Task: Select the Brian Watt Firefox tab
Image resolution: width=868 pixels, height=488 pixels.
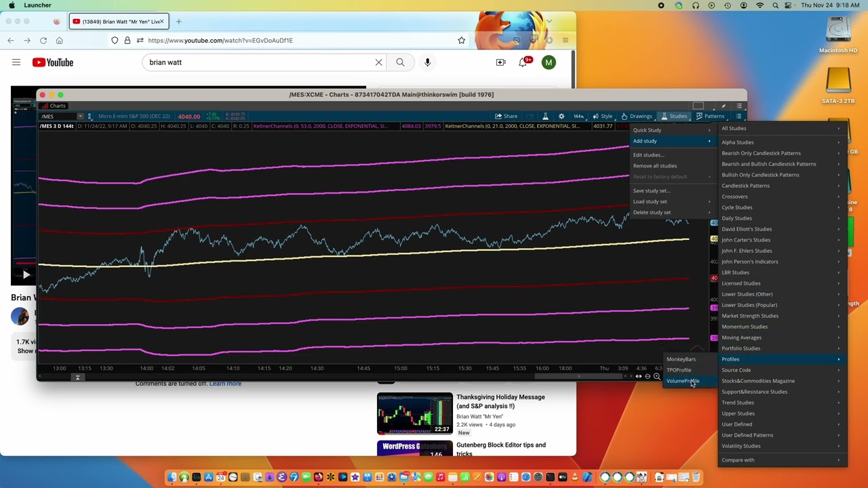Action: coord(118,22)
